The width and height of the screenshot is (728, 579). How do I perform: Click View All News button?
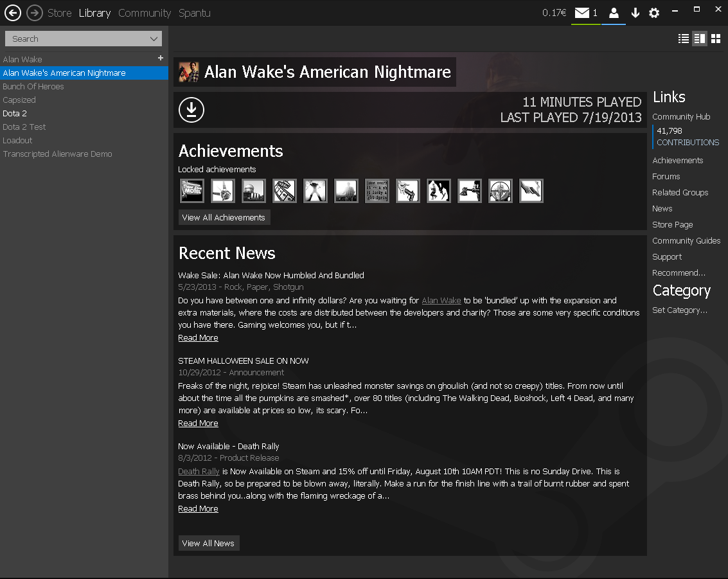click(x=208, y=543)
